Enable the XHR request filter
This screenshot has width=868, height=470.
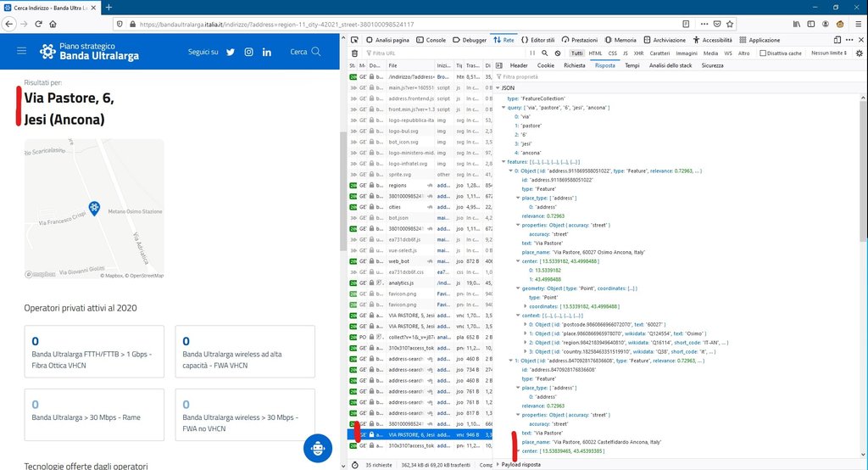638,53
